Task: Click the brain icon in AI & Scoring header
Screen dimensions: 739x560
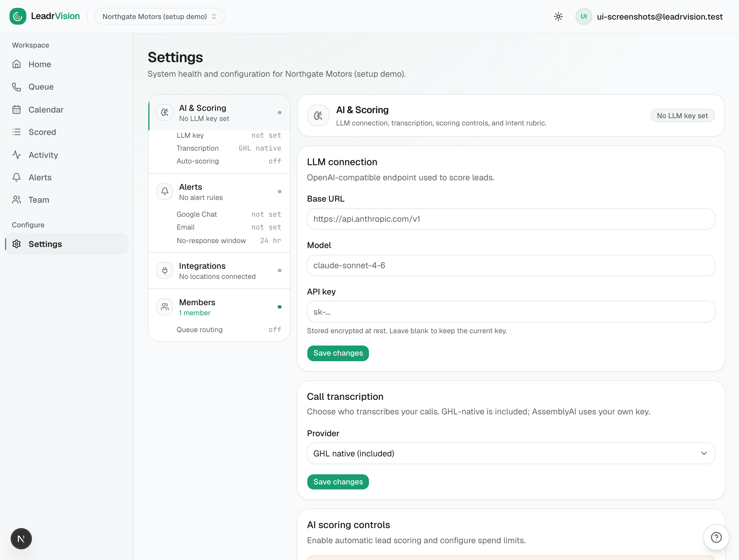Action: click(318, 116)
